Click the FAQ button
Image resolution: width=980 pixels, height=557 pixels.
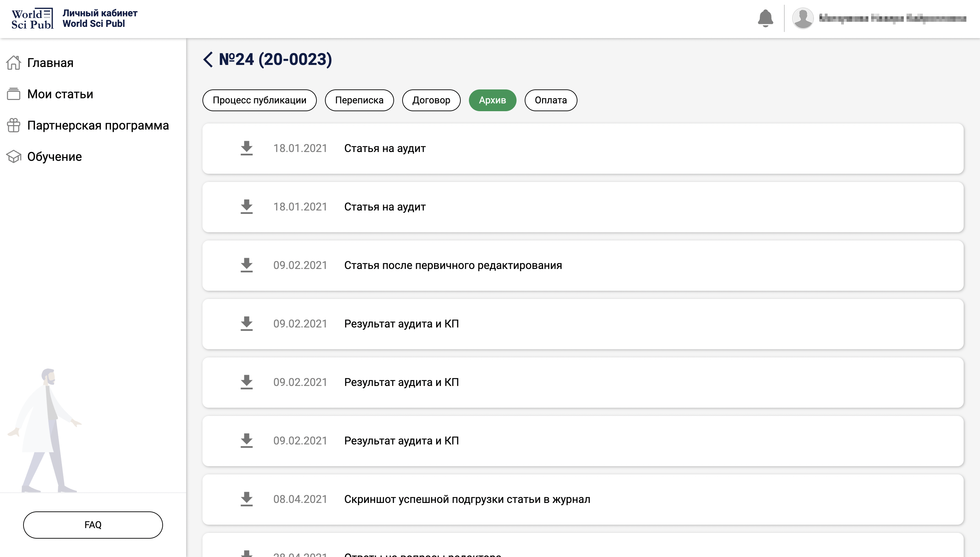[93, 525]
